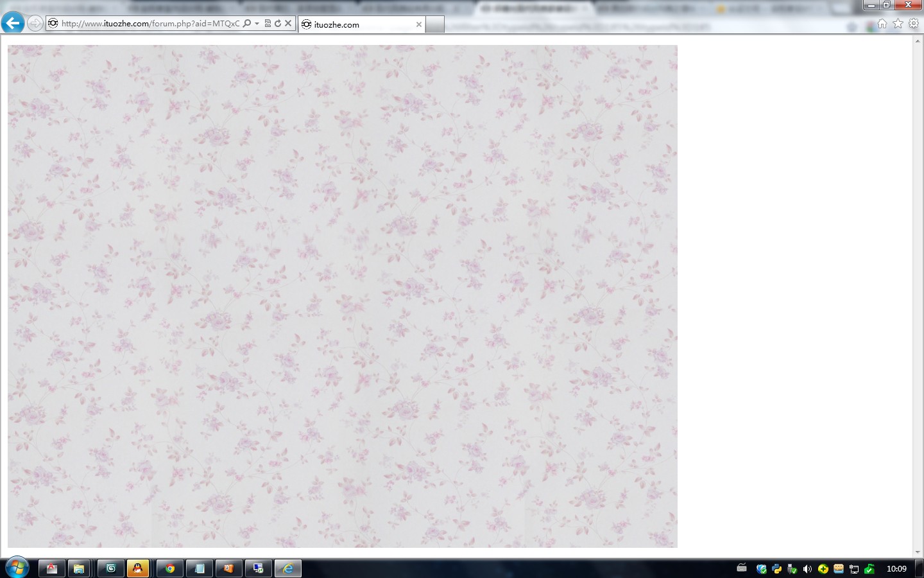Open the address bar autocomplete dropdown arrow
Image resolution: width=924 pixels, height=578 pixels.
click(x=257, y=23)
